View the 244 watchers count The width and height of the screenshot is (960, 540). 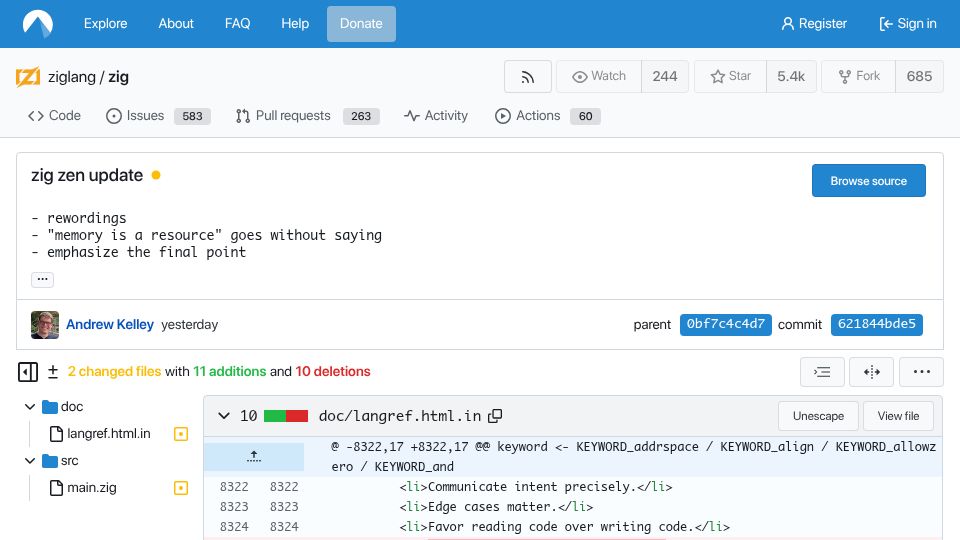[665, 77]
